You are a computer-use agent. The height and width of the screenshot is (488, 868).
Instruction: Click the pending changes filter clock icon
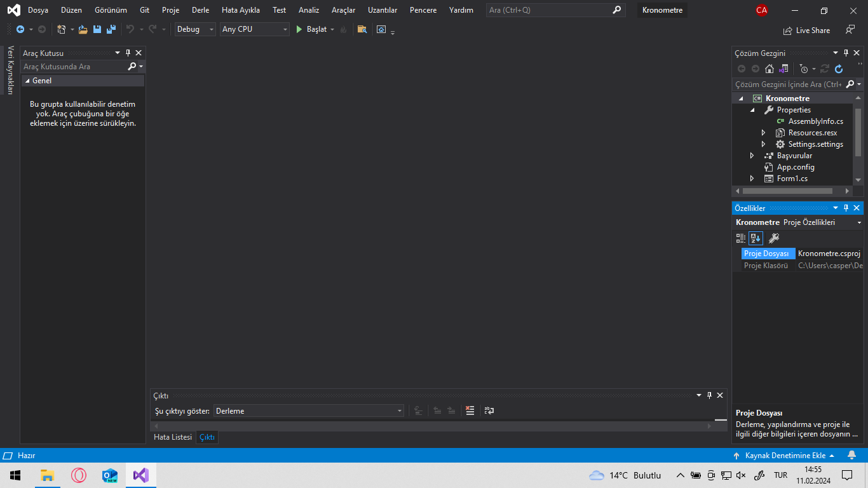tap(804, 69)
